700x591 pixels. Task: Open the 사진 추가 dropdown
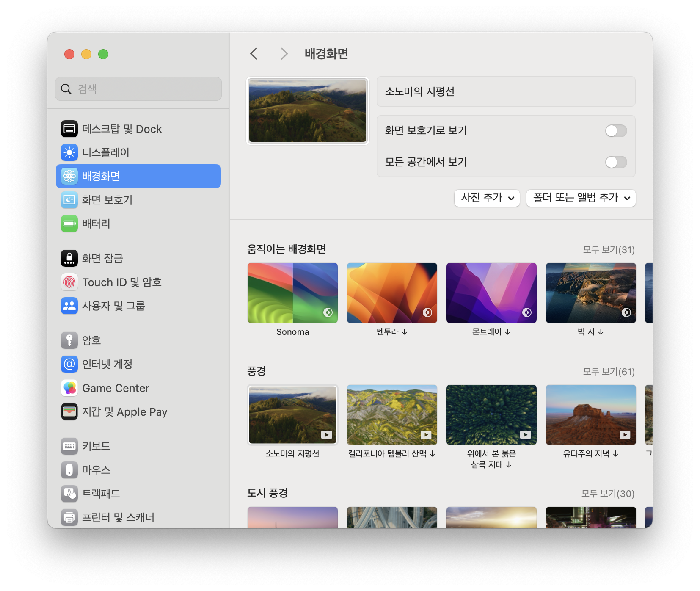[x=487, y=198]
